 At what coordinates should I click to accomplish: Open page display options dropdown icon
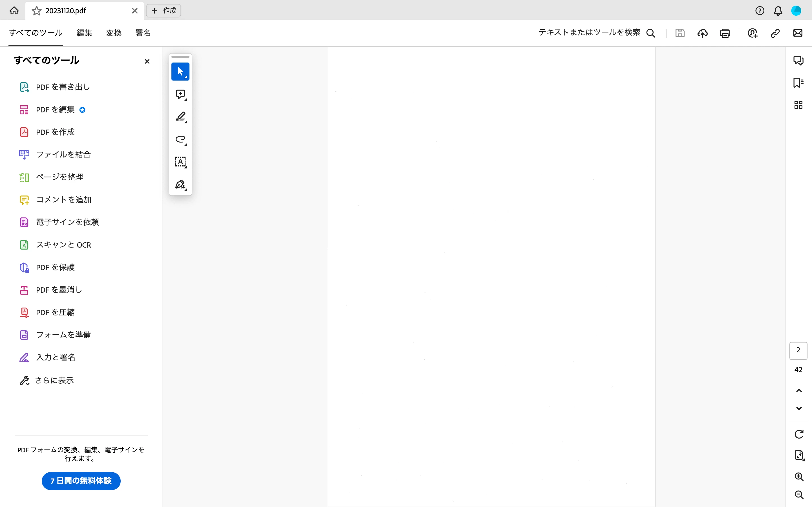point(798,455)
